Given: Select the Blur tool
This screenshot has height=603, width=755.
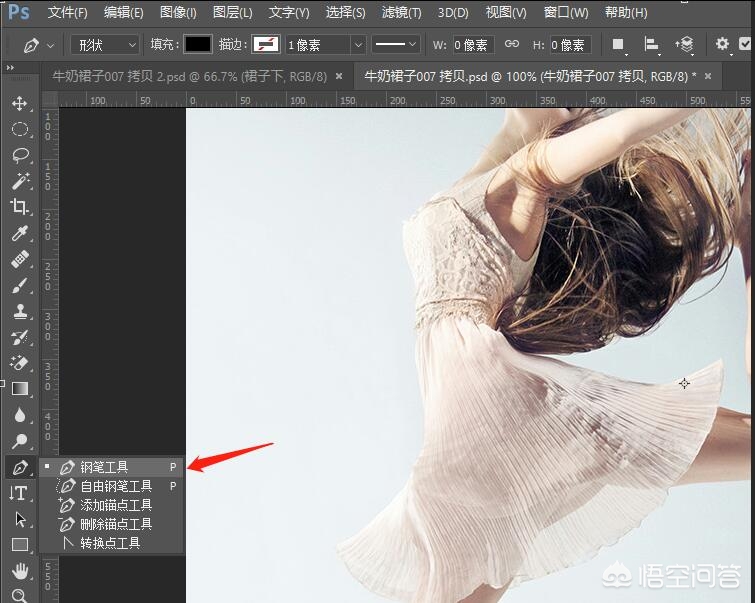Looking at the screenshot, I should [x=19, y=415].
